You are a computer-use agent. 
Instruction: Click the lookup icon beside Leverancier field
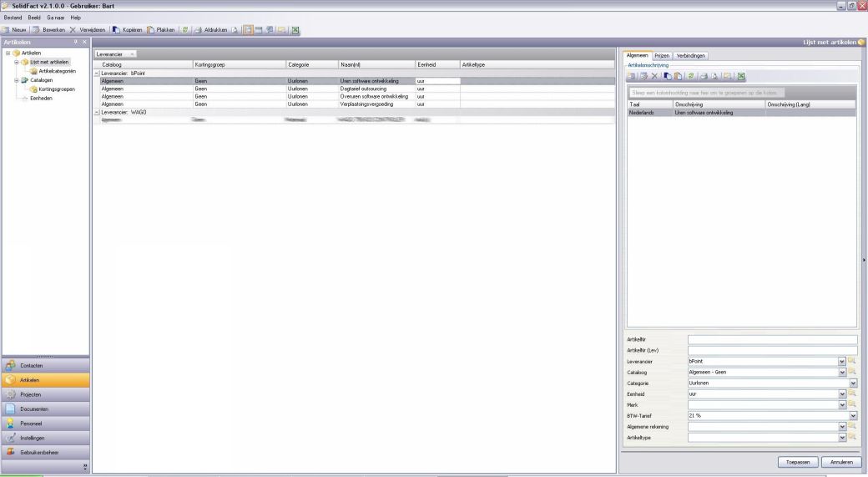click(x=852, y=361)
